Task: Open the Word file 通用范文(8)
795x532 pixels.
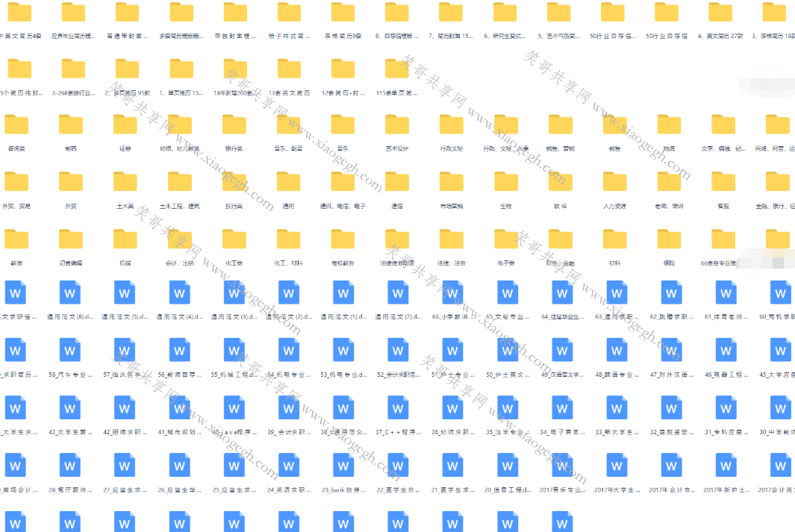Action: [70, 292]
